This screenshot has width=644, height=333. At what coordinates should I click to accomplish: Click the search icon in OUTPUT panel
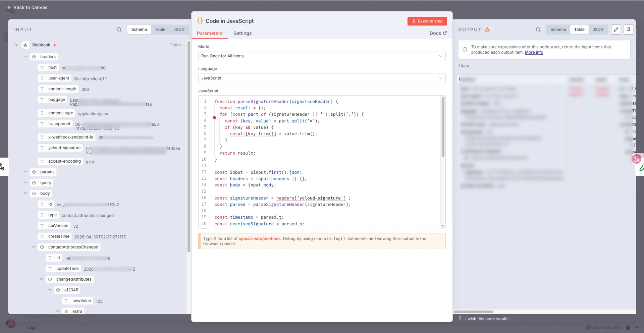pyautogui.click(x=538, y=30)
